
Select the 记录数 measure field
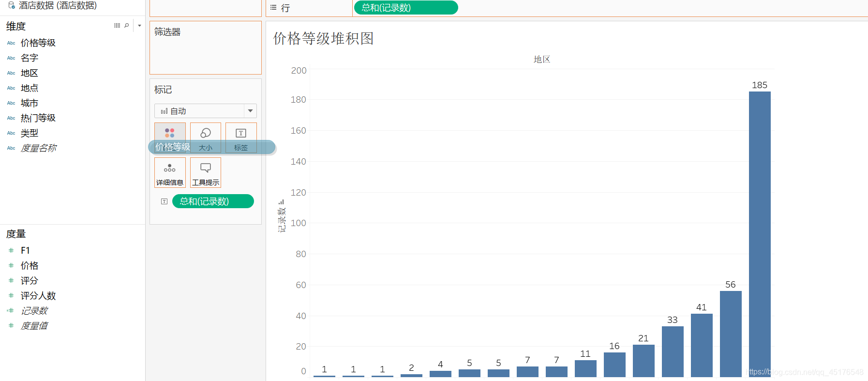coord(34,310)
